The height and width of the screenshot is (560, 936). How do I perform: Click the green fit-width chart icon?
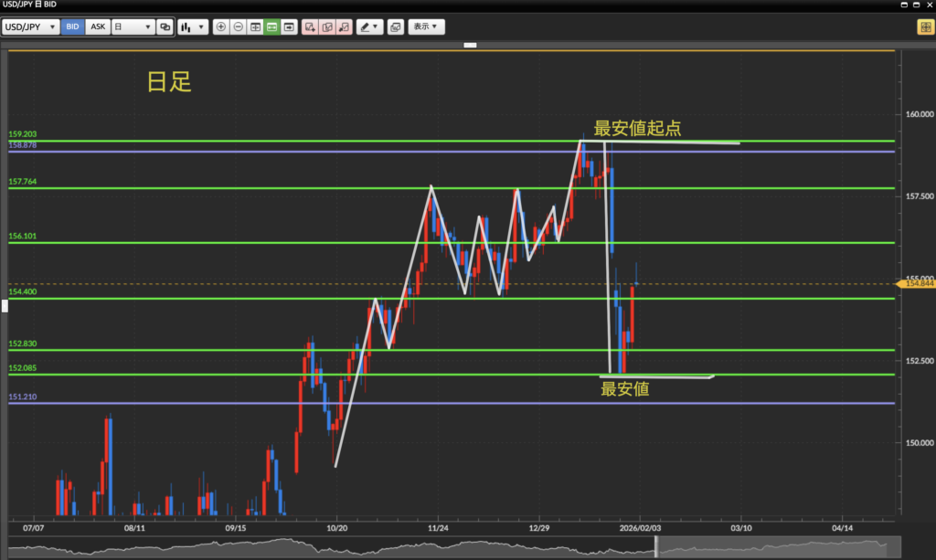point(271,27)
